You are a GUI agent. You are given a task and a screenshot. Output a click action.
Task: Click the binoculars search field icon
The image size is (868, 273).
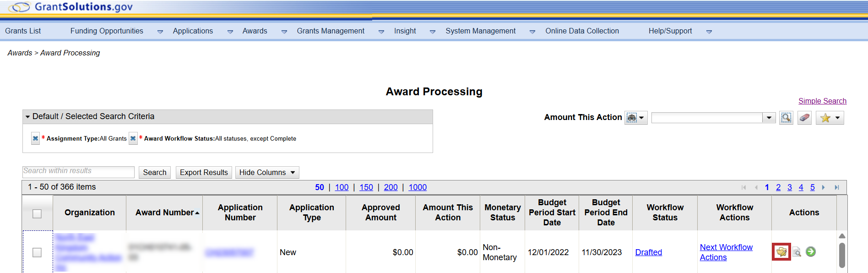632,118
